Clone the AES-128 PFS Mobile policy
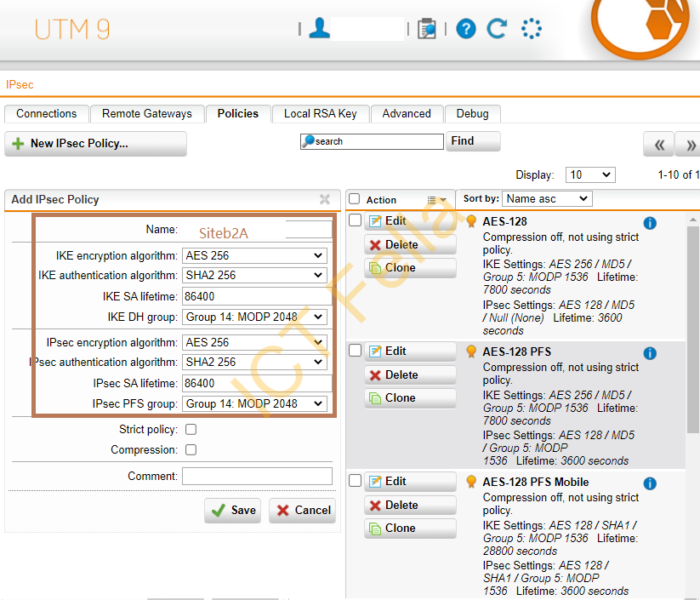Screen dimensions: 700x600 coord(410,528)
